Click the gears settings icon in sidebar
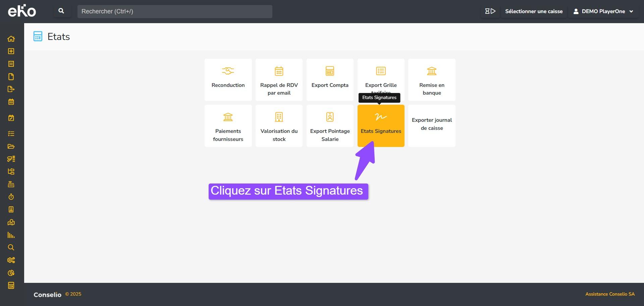This screenshot has width=644, height=306. point(11,260)
